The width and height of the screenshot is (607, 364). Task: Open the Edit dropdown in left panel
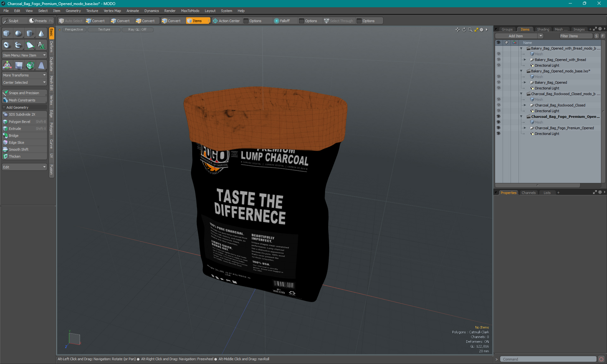click(x=24, y=167)
